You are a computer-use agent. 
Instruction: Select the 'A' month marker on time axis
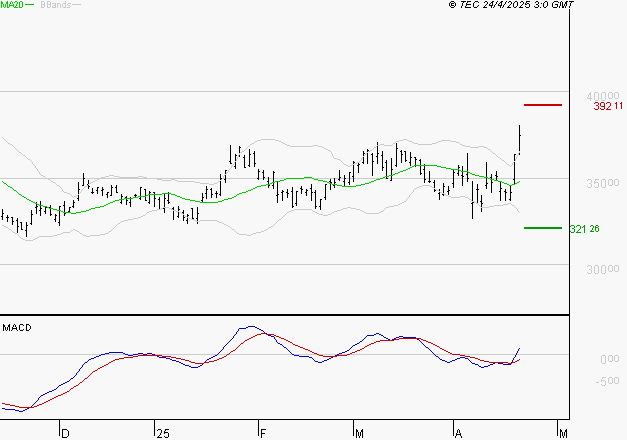[x=457, y=432]
